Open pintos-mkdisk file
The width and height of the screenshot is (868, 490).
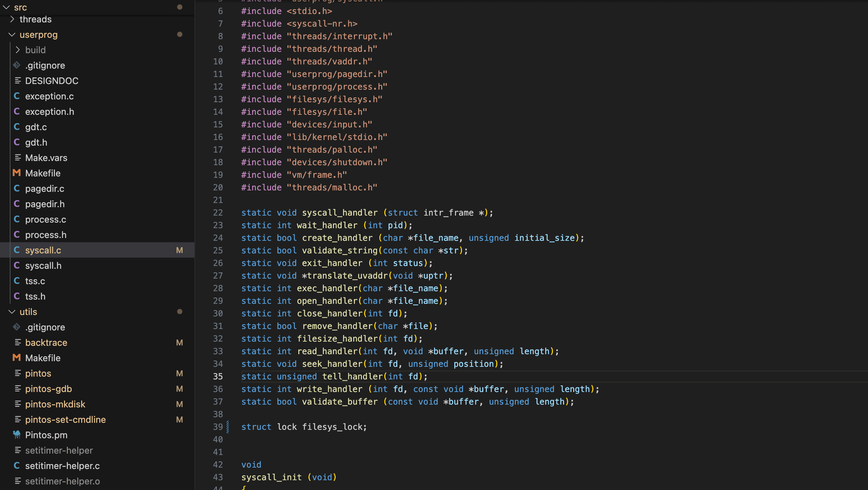pos(55,404)
